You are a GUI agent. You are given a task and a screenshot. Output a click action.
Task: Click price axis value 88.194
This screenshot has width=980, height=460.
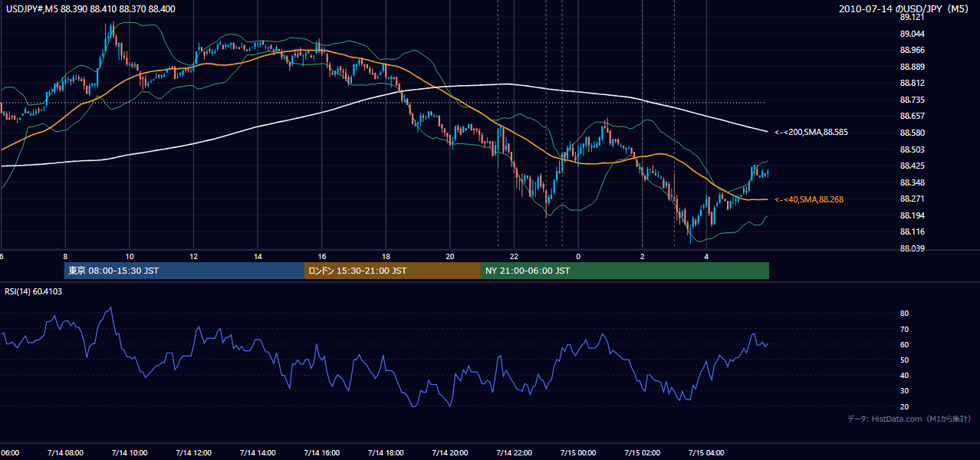(912, 215)
